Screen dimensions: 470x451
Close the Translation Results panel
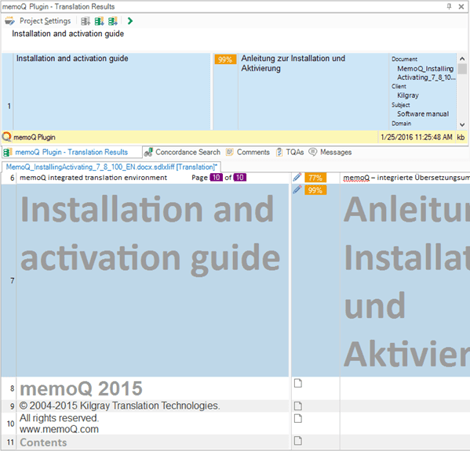coord(461,6)
